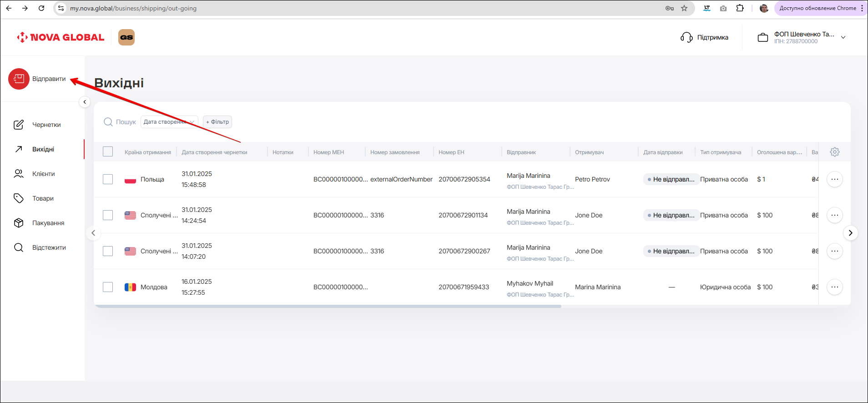
Task: Check the Польща shipment row checkbox
Action: tap(108, 179)
